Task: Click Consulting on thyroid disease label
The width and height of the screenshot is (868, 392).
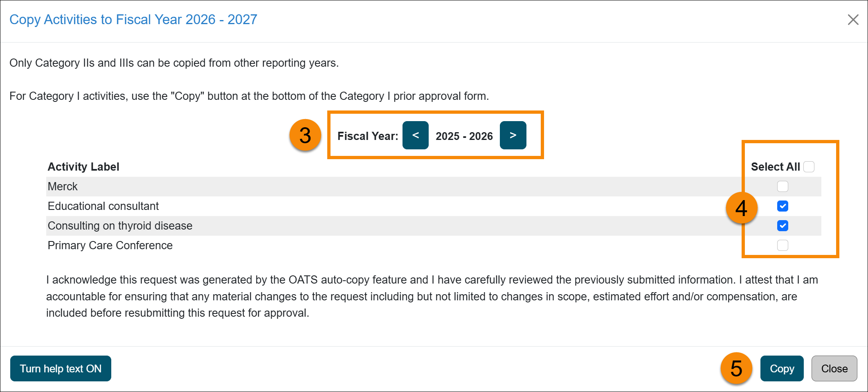Action: 120,226
